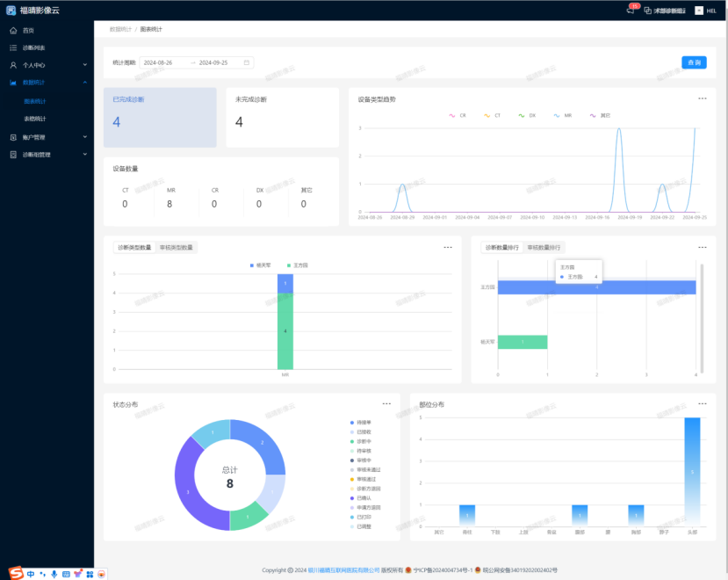
Task: Open the 诊断列表 list icon in sidebar
Action: [13, 47]
